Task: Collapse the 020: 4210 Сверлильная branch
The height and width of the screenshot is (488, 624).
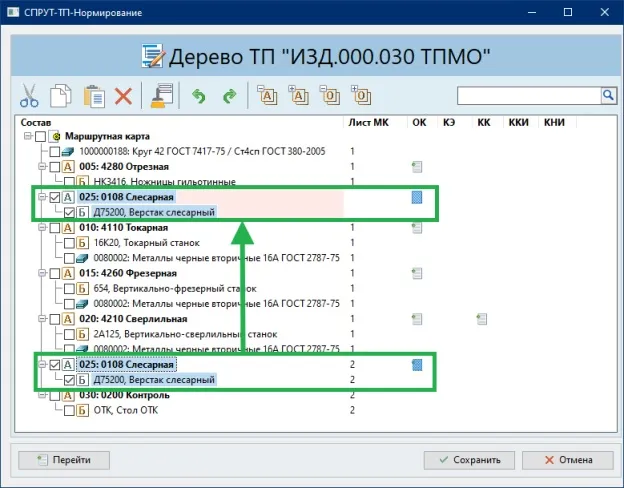Action: (x=42, y=319)
